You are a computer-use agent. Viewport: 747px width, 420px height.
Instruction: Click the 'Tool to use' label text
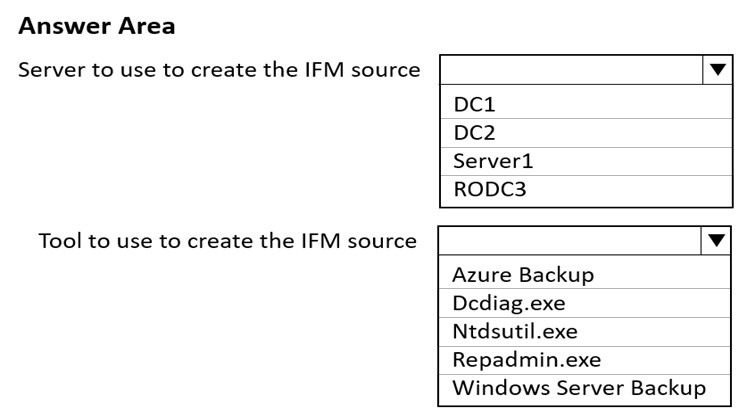pos(227,241)
